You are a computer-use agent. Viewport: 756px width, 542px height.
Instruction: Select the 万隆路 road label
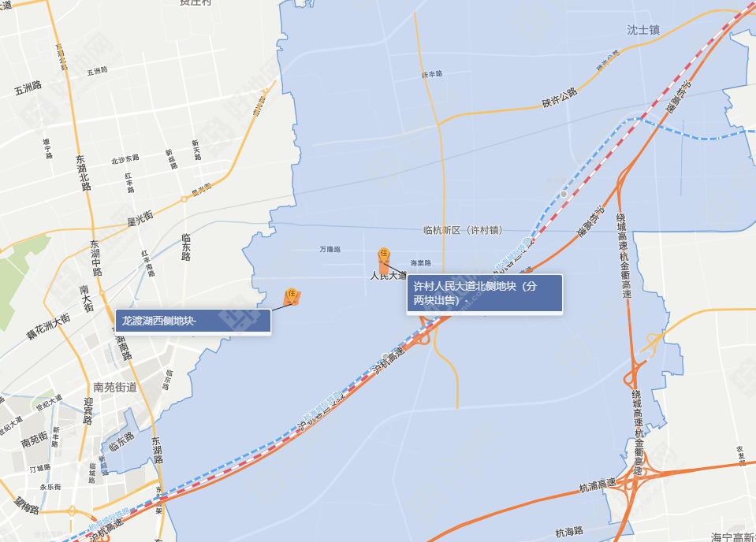pyautogui.click(x=330, y=249)
